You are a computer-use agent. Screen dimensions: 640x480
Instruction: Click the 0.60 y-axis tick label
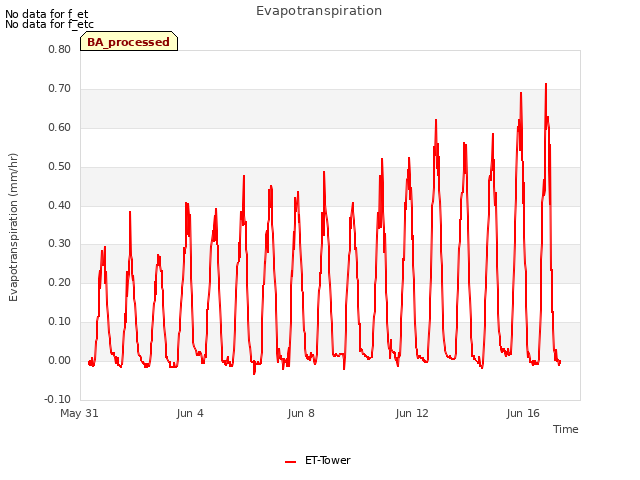[x=60, y=127]
